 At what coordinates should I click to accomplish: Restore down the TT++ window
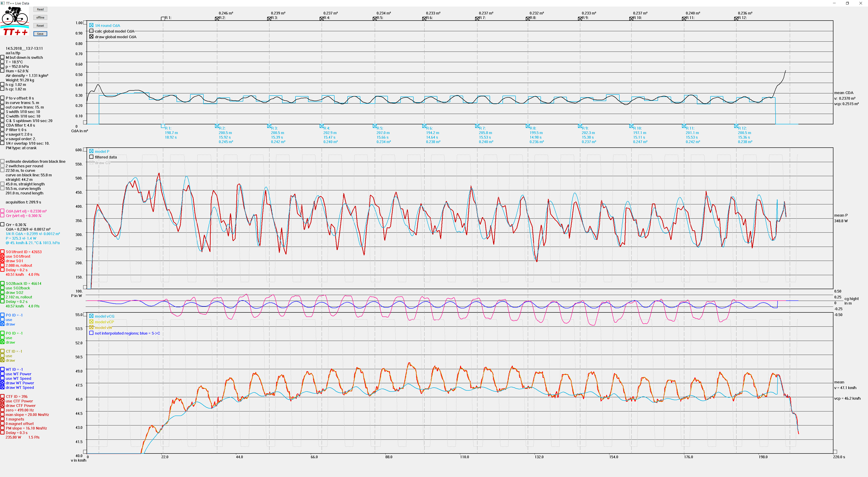[847, 3]
